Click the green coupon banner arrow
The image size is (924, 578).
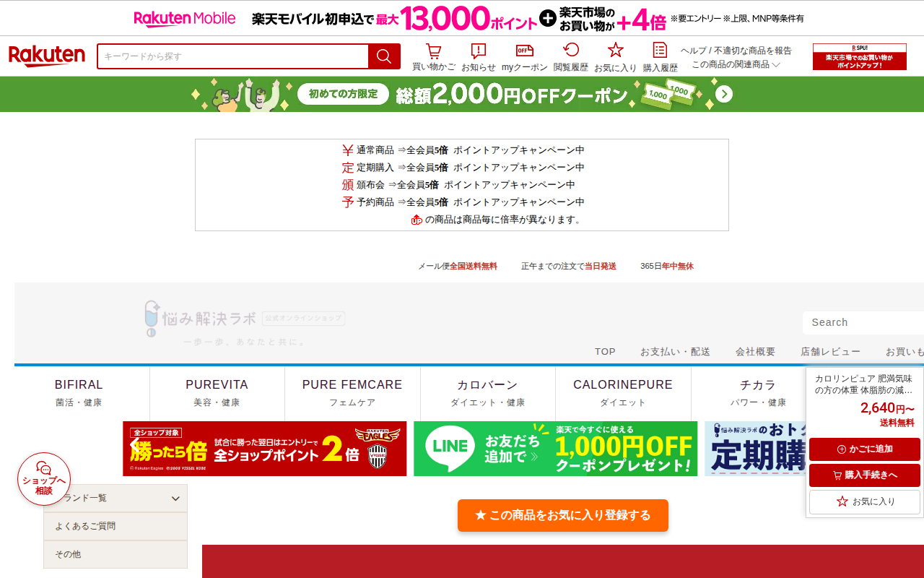coord(724,95)
